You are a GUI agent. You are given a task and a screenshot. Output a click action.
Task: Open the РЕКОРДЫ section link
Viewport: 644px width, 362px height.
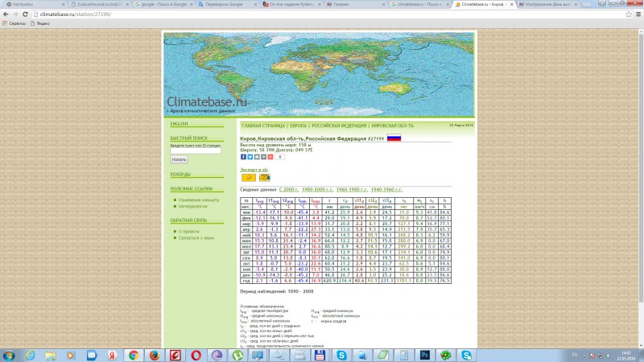180,175
